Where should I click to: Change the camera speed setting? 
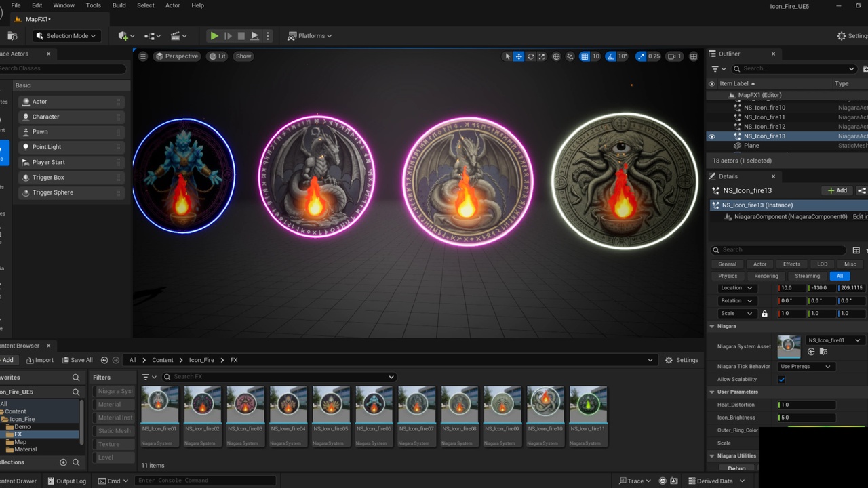(x=674, y=56)
